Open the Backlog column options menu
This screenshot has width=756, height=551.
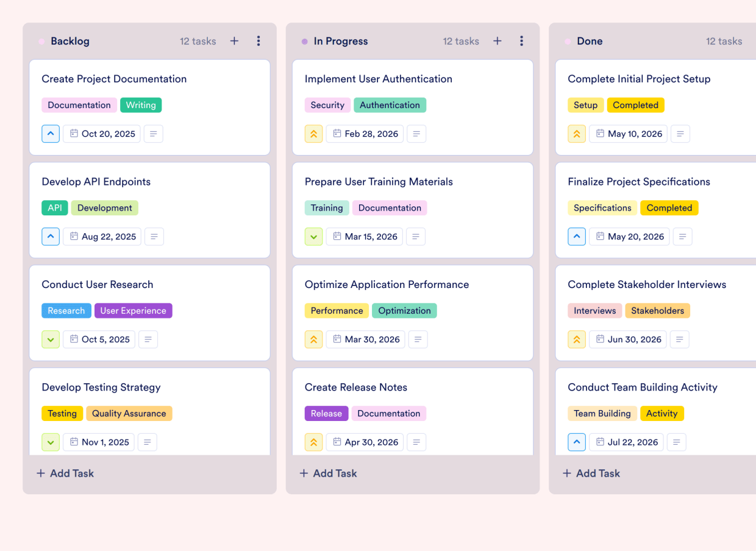tap(259, 41)
